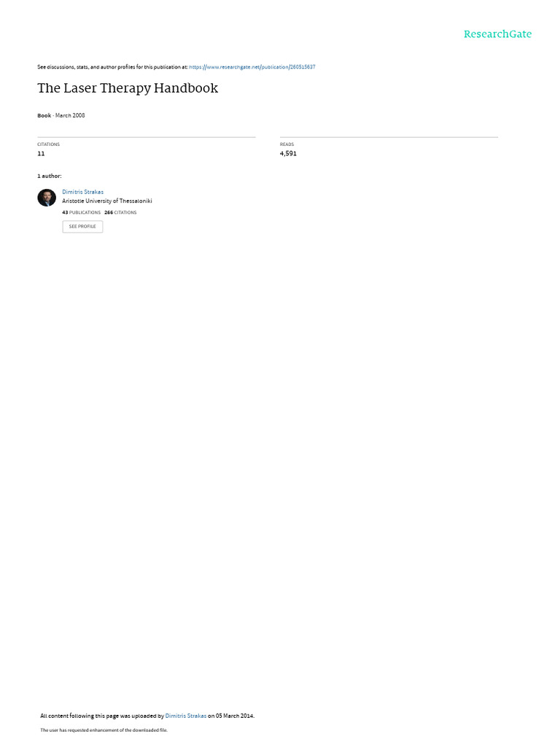Select the title The Laser Therapy Handbook

coord(128,88)
